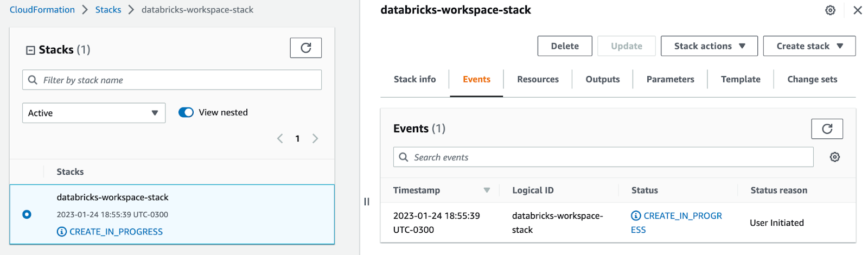The width and height of the screenshot is (868, 255).
Task: Go to next Stacks page
Action: point(315,138)
